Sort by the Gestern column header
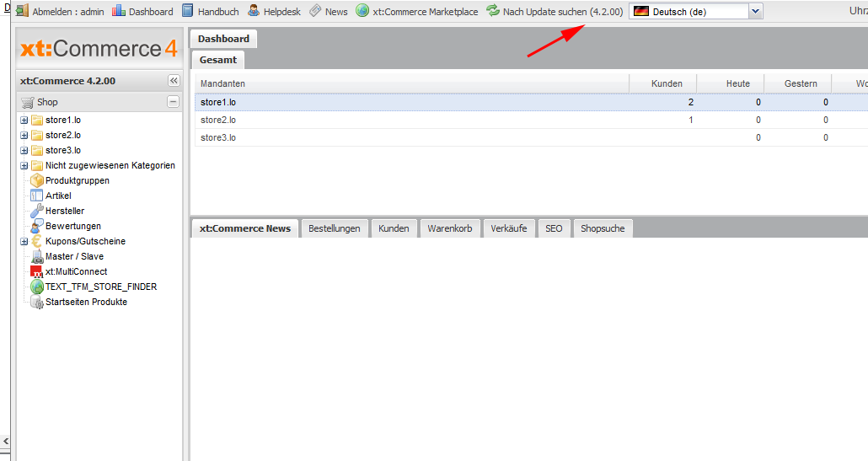Image resolution: width=868 pixels, height=461 pixels. 798,83
